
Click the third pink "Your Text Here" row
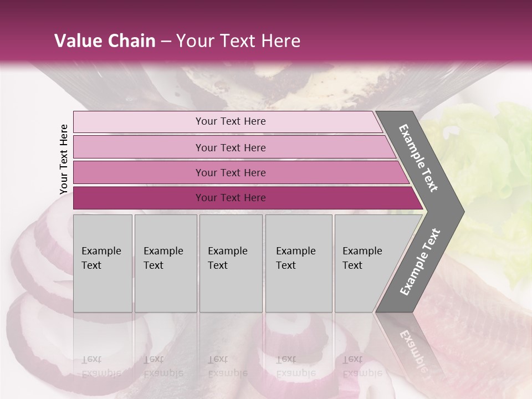[231, 172]
